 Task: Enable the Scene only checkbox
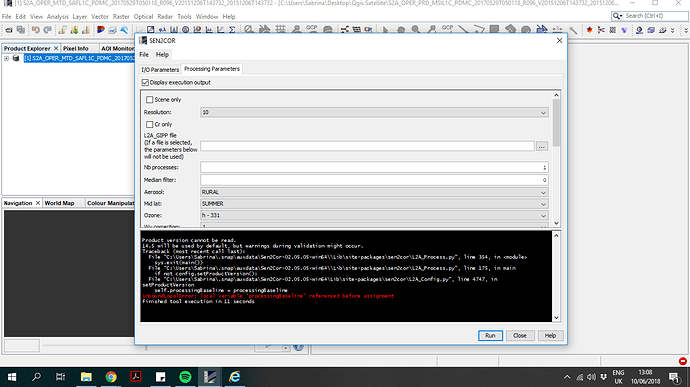(150, 100)
